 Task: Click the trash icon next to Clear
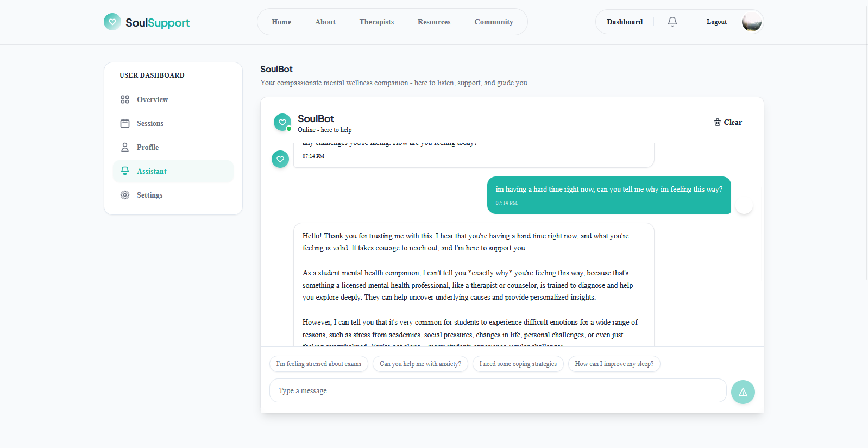coord(718,122)
